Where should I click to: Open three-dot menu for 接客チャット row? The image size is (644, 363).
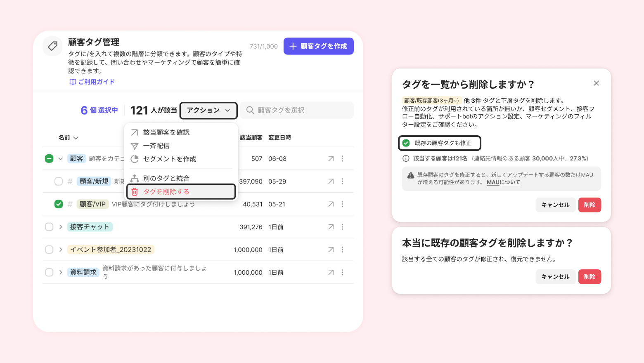tap(342, 227)
